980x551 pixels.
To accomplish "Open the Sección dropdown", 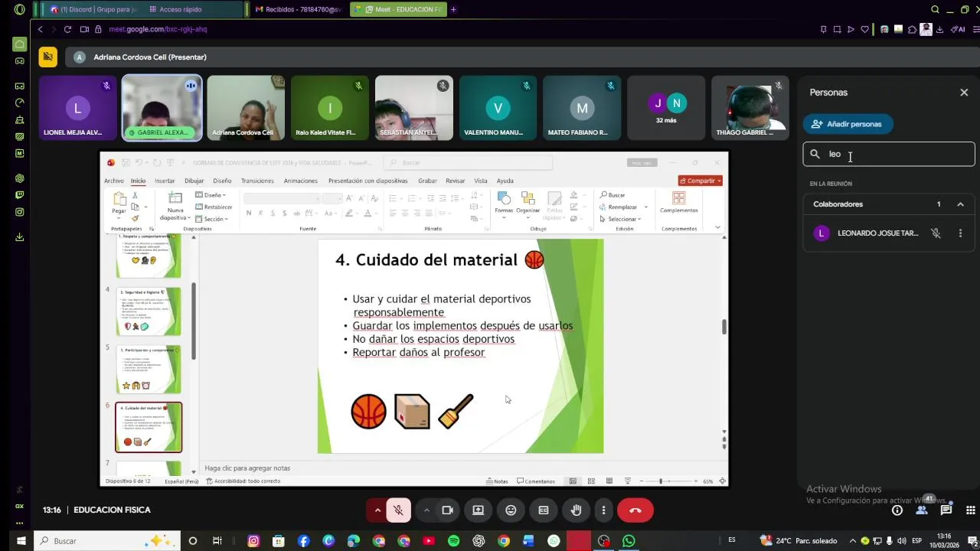I will (x=211, y=219).
